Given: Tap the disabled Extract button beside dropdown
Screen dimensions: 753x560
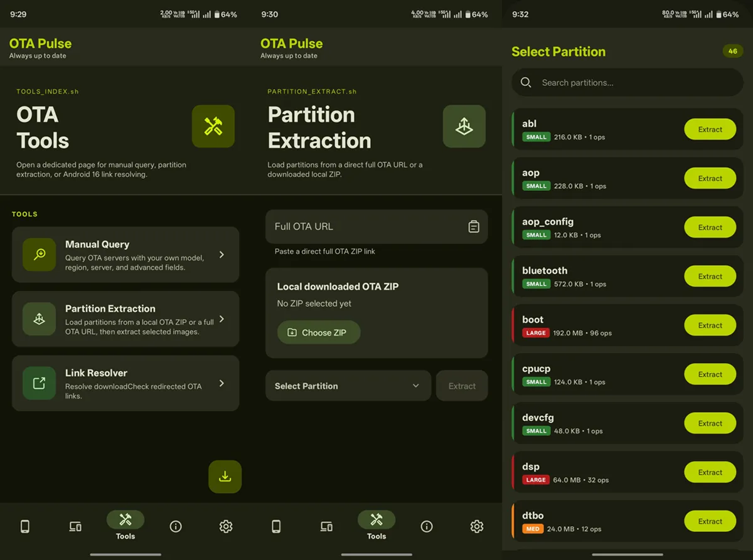Looking at the screenshot, I should click(x=462, y=386).
